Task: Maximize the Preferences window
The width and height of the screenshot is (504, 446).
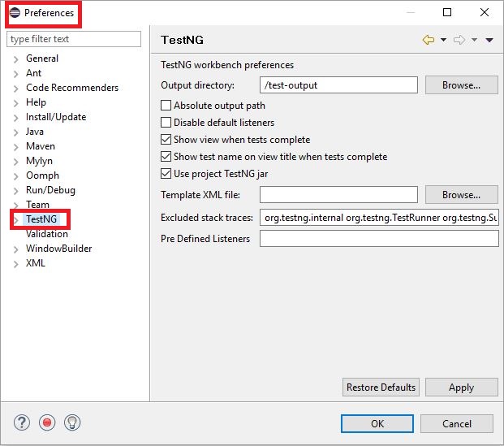Action: [x=447, y=12]
